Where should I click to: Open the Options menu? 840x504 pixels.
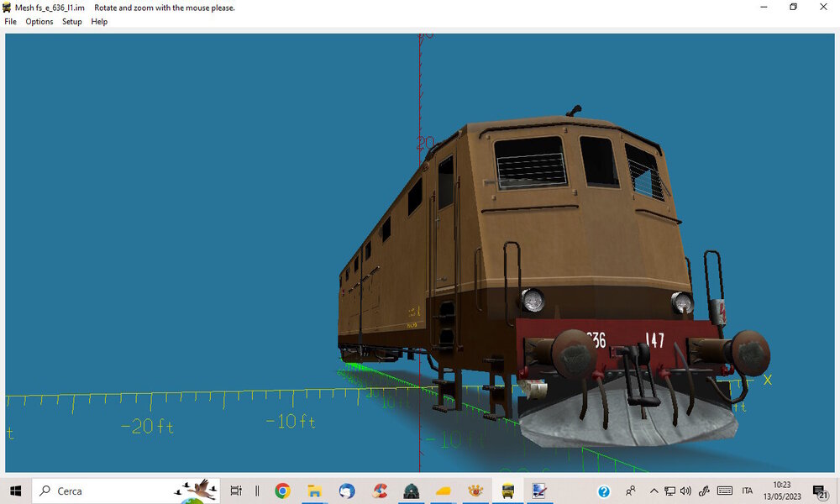click(39, 22)
